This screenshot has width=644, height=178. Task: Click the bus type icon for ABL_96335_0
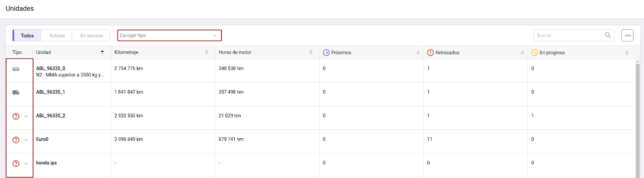point(16,69)
